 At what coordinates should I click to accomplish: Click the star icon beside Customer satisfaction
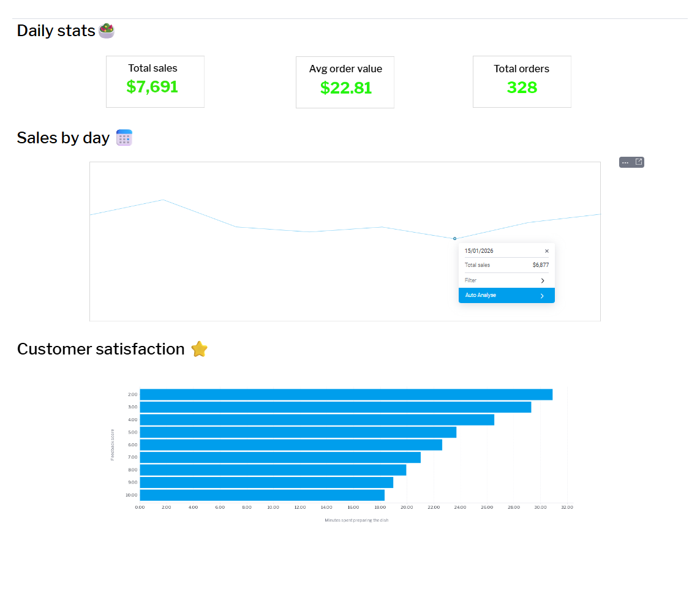[198, 349]
